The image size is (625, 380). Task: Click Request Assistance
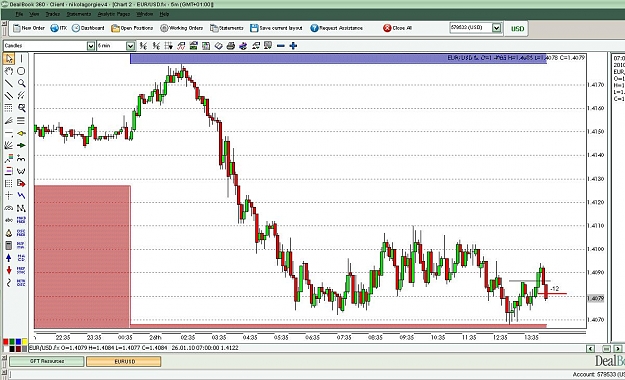pos(337,28)
